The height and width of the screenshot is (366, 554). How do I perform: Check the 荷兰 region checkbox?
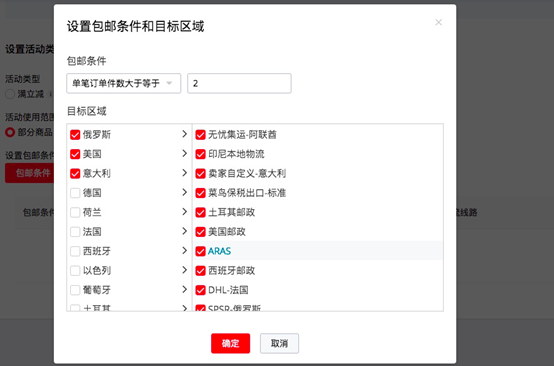pyautogui.click(x=75, y=212)
